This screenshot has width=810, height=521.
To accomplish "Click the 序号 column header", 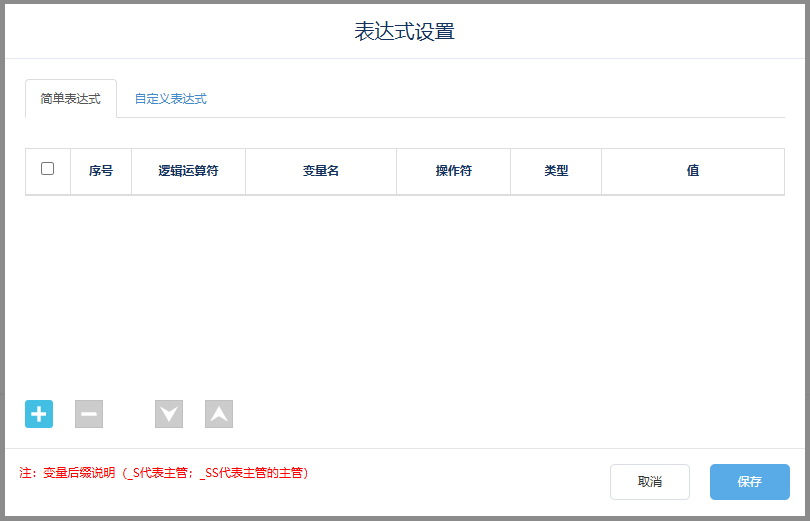I will click(101, 171).
